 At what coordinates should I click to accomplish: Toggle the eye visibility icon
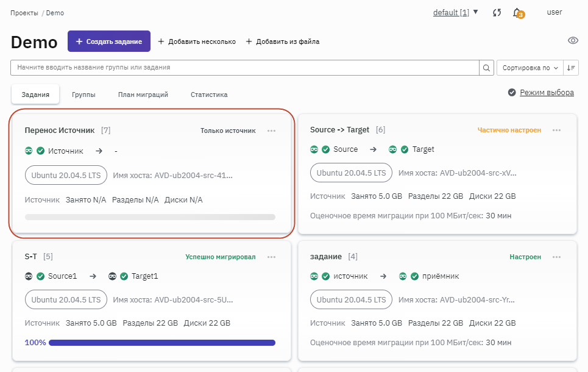pyautogui.click(x=573, y=41)
